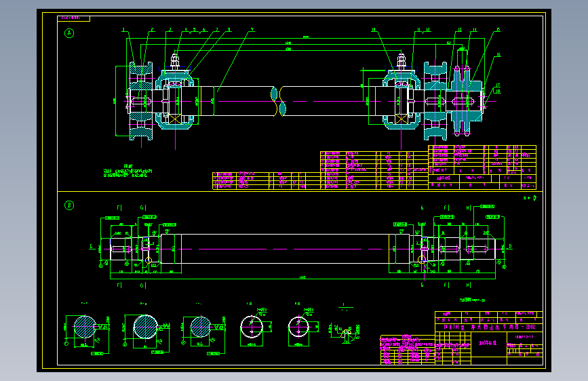The image size is (588, 381).
Task: Select part balloon number 2
Action: coord(152,30)
